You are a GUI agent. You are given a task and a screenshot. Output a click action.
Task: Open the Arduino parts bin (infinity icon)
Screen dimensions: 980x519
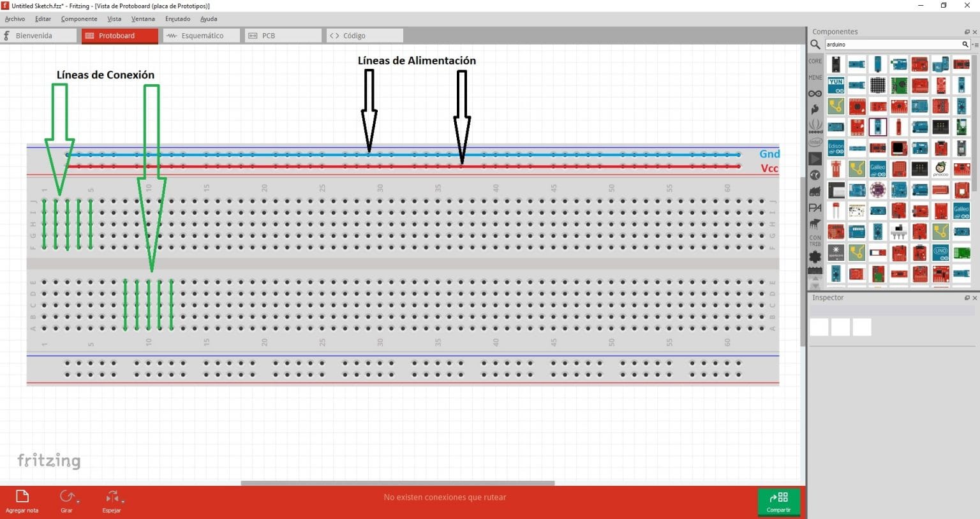(815, 94)
